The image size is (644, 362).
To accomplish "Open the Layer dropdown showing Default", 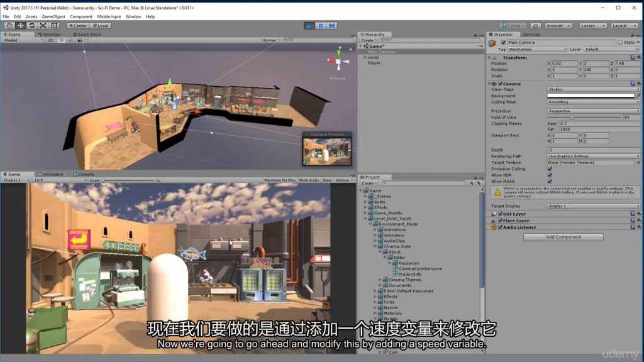I will click(612, 49).
